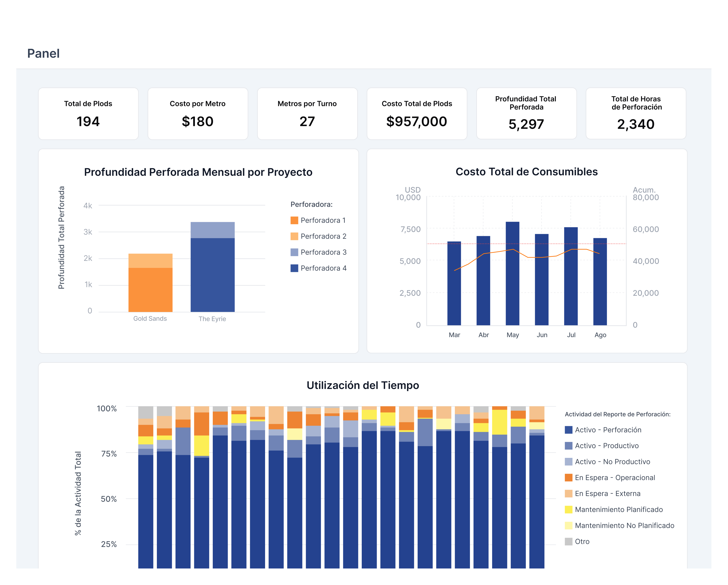Click 'Profundidad Perforada Mensual por Proyecto' title
Viewport: 728px width, 585px height.
tap(198, 172)
